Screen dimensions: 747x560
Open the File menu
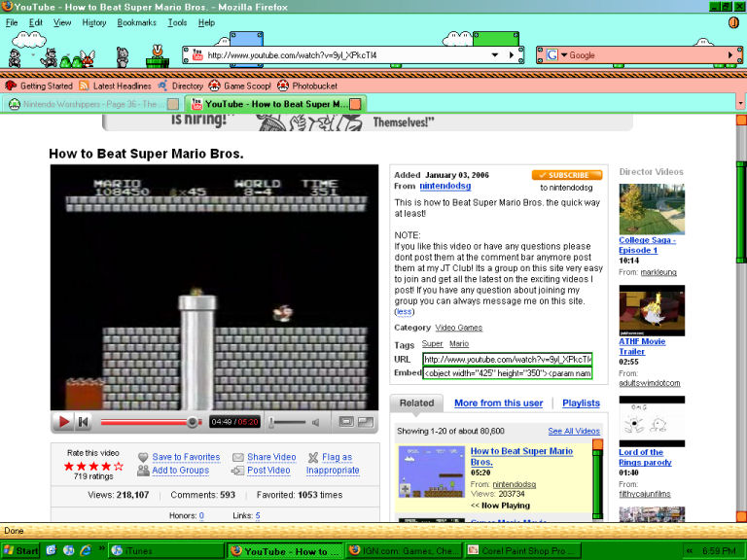tap(12, 22)
